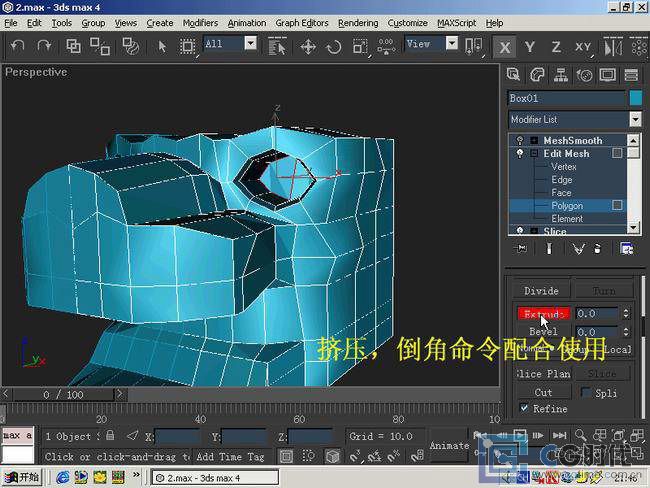Open the Mirror Selected Objects tool
Image resolution: width=650 pixels, height=488 pixels.
point(613,46)
